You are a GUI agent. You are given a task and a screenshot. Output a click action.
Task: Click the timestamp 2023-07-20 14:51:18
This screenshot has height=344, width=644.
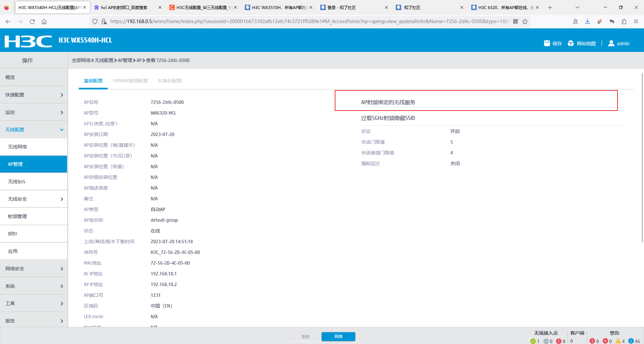tap(172, 242)
